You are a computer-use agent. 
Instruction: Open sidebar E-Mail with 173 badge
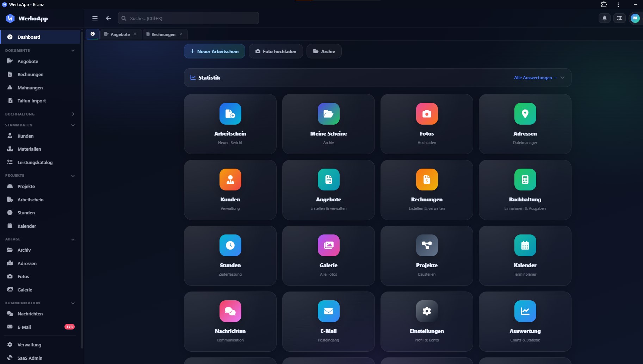click(41, 327)
